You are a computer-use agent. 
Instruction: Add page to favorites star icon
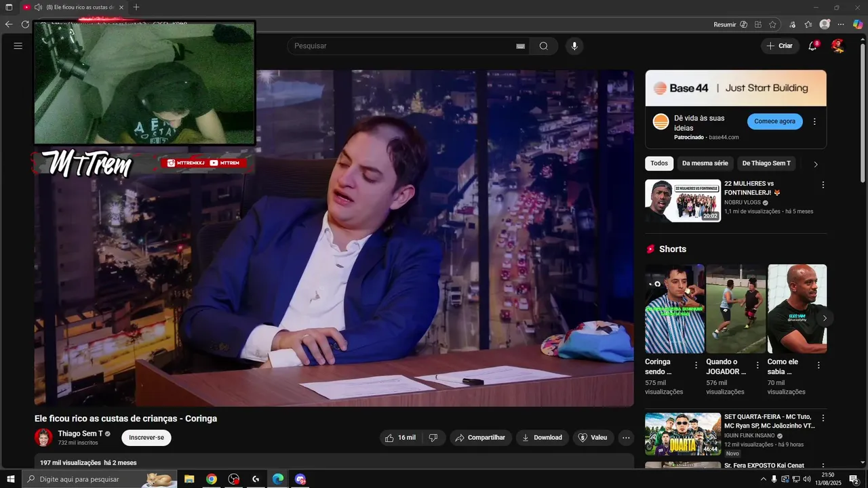pyautogui.click(x=772, y=24)
